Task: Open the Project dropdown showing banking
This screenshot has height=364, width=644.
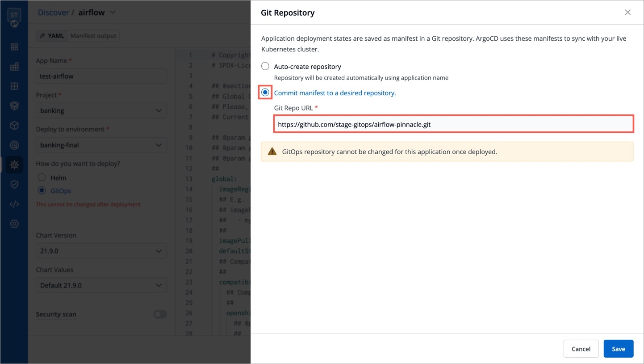Action: coord(101,110)
